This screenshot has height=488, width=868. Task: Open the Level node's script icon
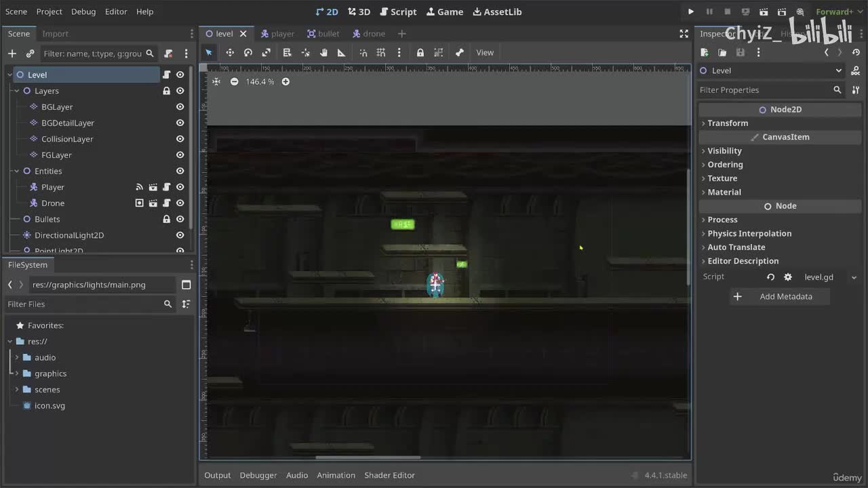(x=167, y=75)
